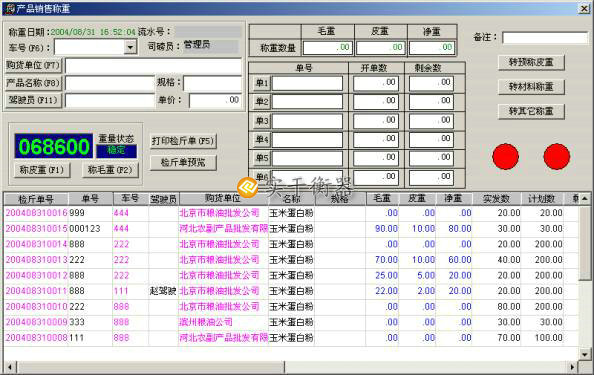Focus the 备注 input field

coord(545,38)
